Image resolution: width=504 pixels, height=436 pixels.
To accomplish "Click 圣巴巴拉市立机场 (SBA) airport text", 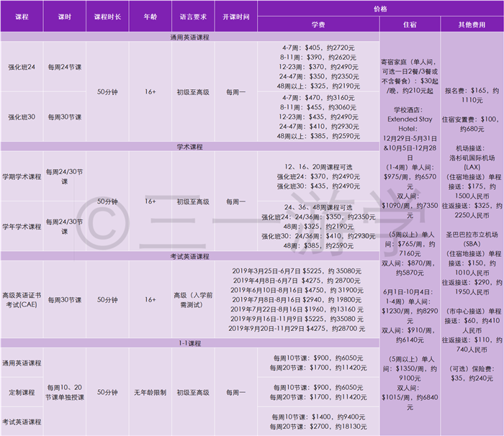I will [x=472, y=239].
